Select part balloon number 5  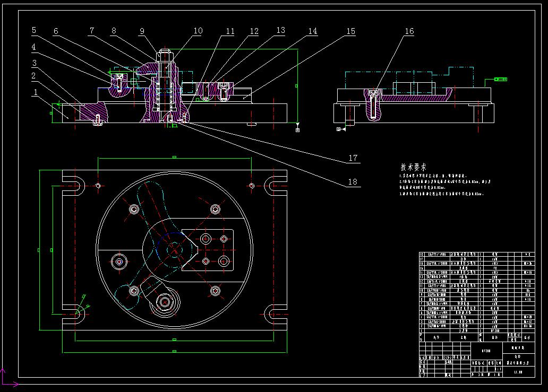34,30
